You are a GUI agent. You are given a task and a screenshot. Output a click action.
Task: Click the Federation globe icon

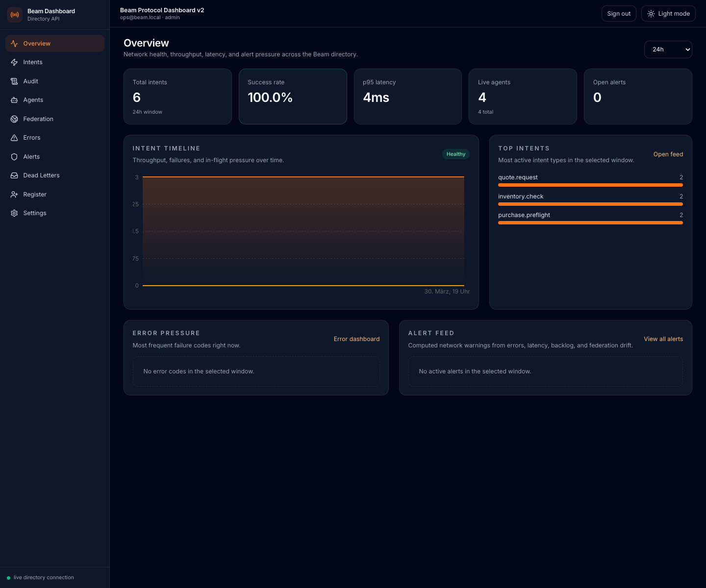[14, 119]
